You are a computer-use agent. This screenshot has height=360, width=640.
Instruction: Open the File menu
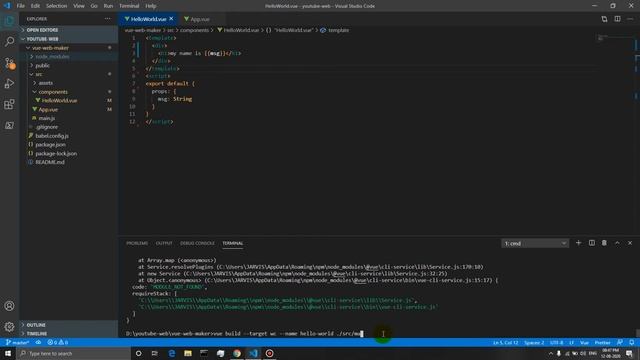[x=21, y=6]
